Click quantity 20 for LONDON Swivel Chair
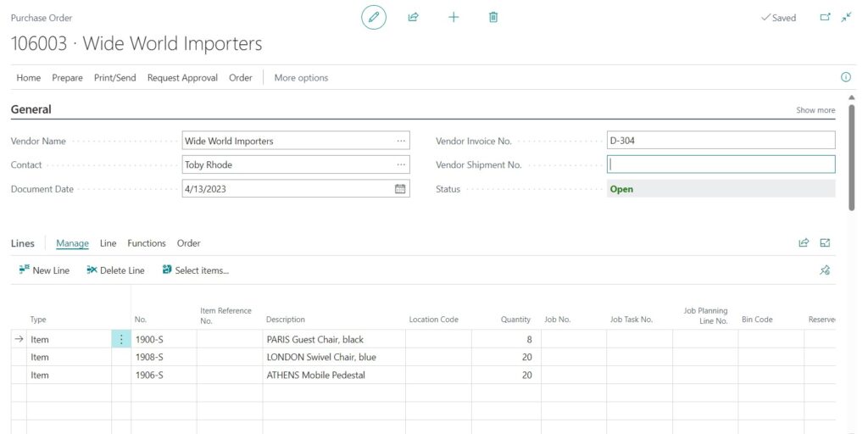This screenshot has width=868, height=434. (x=506, y=357)
